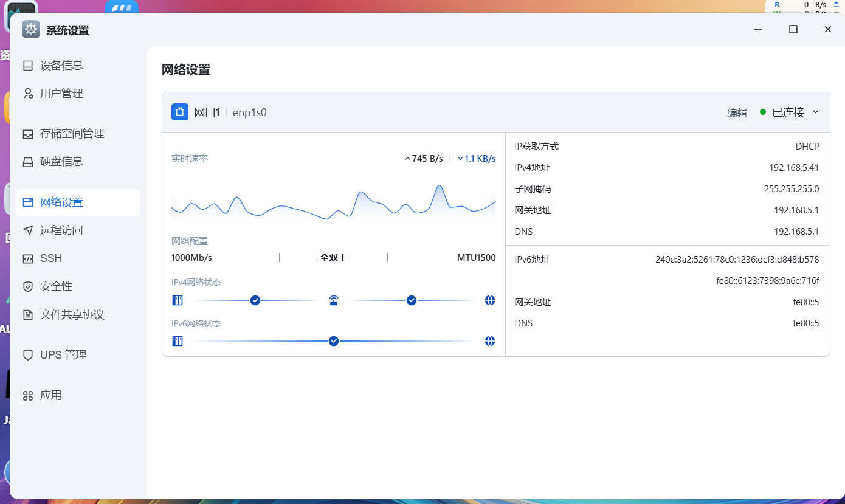Expand the 已连接 status chevron
Screen dimensions: 845x504
tap(816, 112)
